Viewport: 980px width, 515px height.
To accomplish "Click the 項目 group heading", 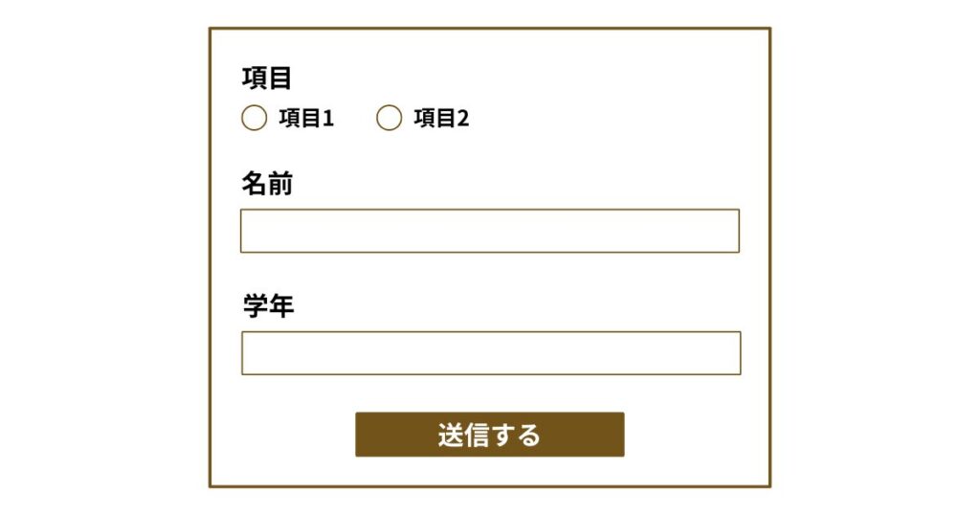I will point(267,78).
